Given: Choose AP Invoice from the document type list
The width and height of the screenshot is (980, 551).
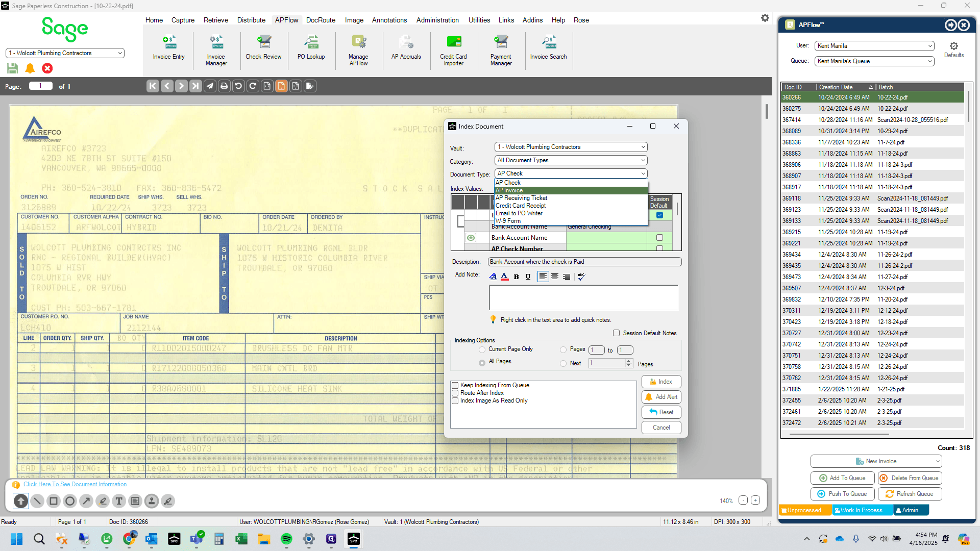Looking at the screenshot, I should point(571,190).
